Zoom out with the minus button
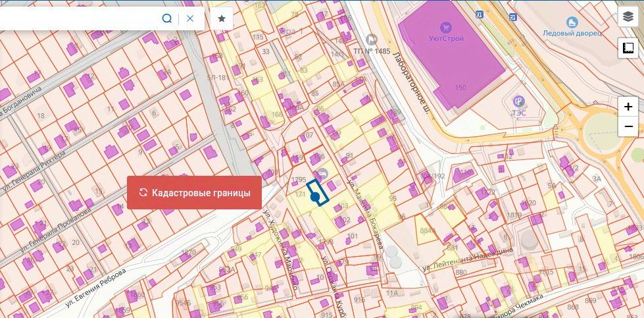The image size is (644, 318). (x=628, y=126)
